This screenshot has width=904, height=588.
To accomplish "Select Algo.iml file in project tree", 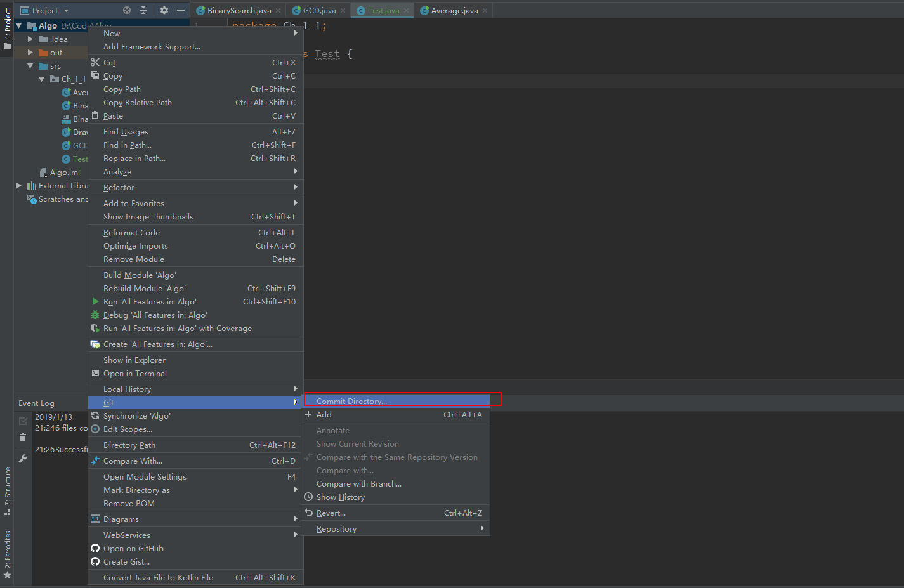I will (65, 173).
